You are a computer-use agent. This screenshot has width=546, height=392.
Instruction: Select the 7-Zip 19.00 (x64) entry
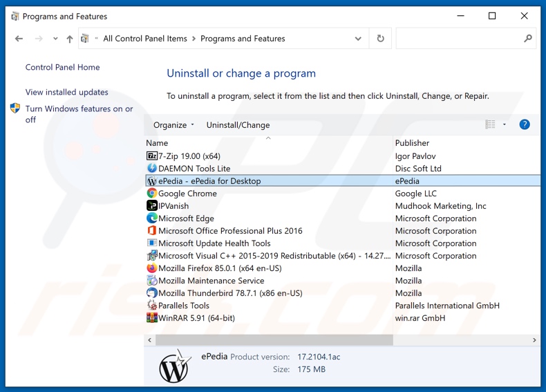(189, 156)
